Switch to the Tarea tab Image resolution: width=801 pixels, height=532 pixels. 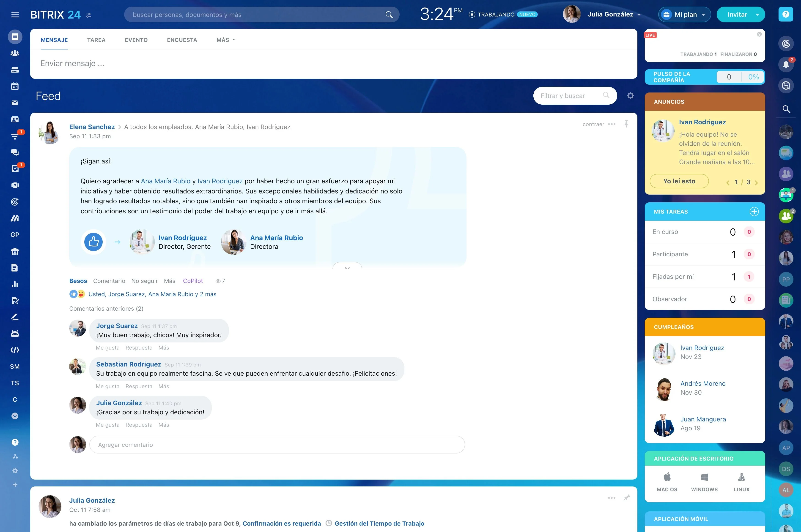click(96, 40)
